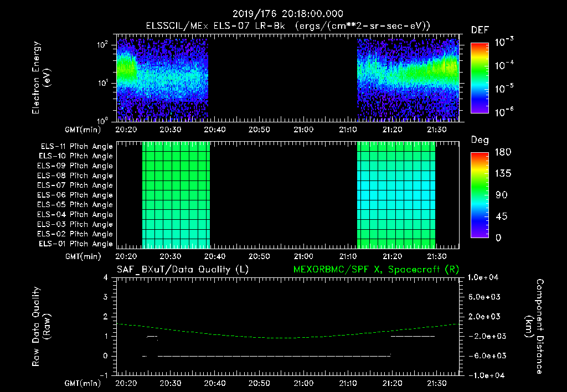Screen dimensions: 567x392
Task: Click the 135 value on the Deg scale
Action: coord(503,174)
